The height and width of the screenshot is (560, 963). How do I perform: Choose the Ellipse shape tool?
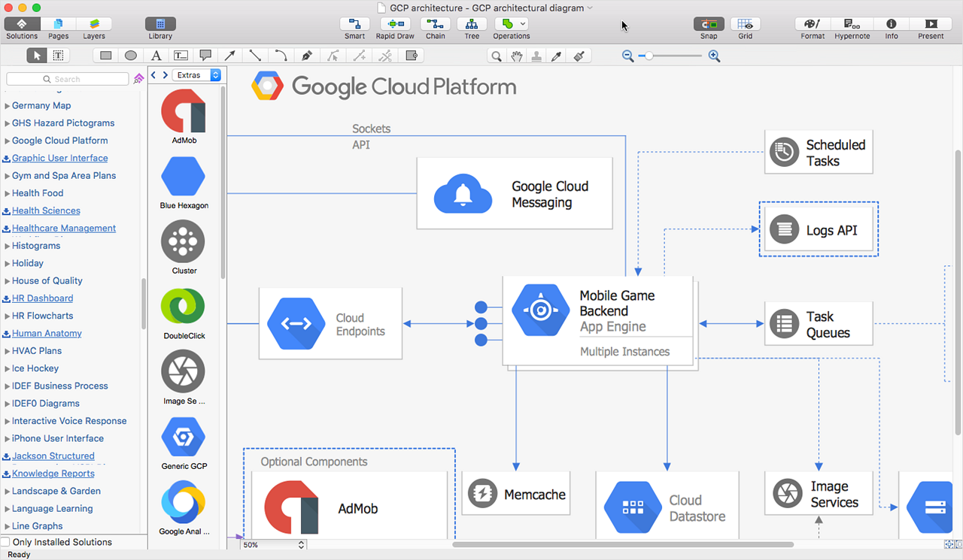131,56
